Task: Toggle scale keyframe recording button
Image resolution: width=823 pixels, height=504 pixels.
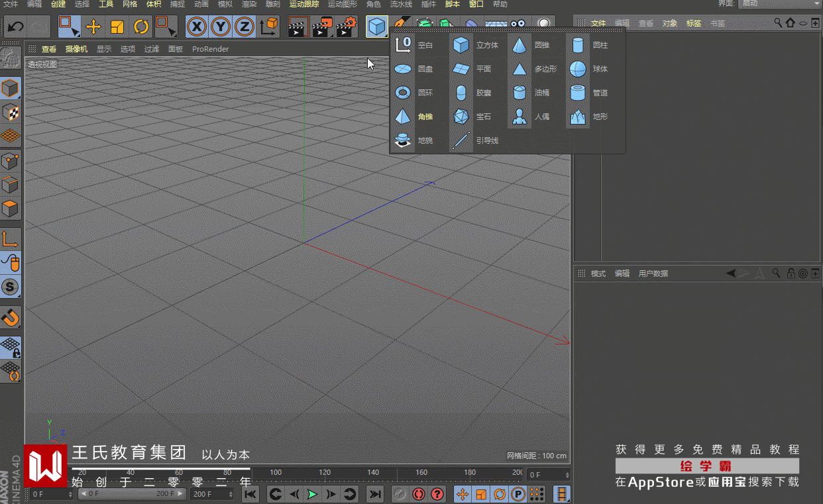Action: coord(481,494)
